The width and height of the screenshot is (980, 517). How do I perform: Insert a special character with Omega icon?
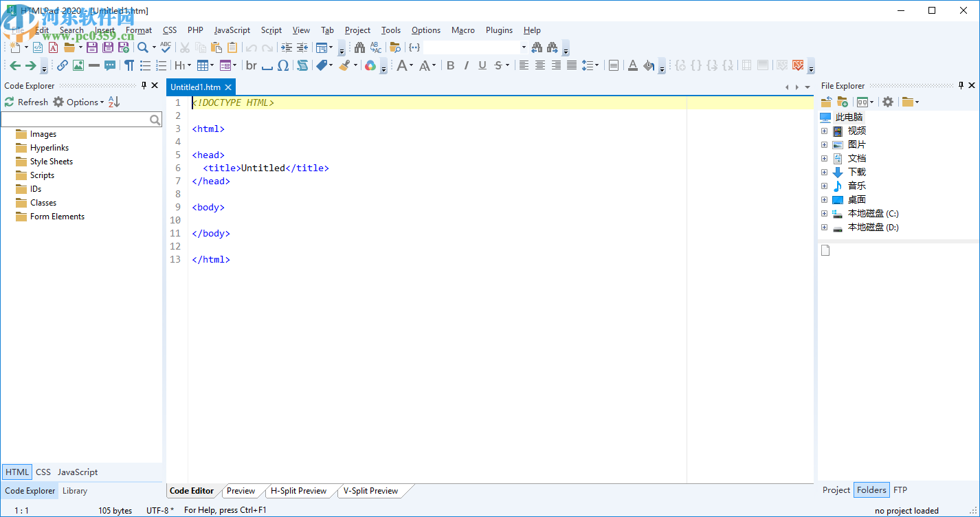click(282, 65)
